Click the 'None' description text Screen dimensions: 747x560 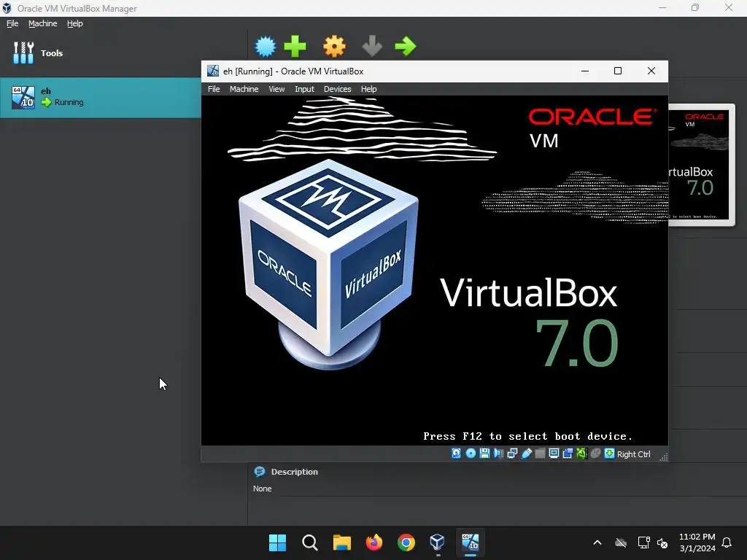[262, 489]
